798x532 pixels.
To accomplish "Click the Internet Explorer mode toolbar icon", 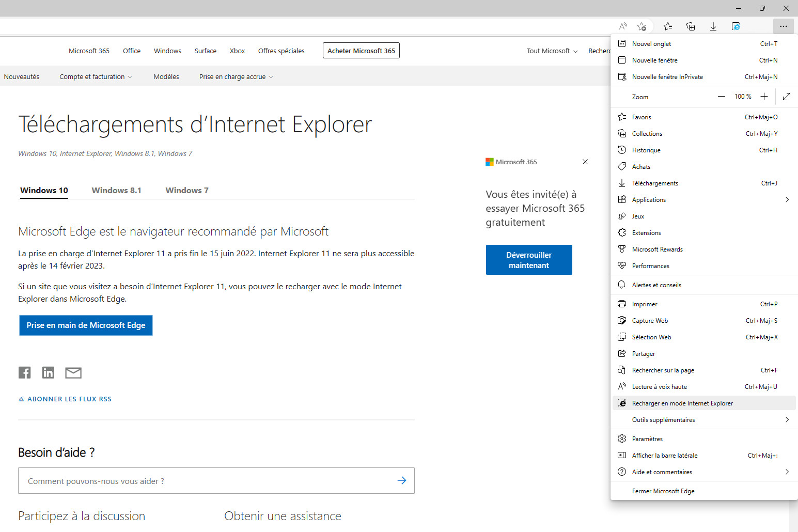I will tap(736, 26).
